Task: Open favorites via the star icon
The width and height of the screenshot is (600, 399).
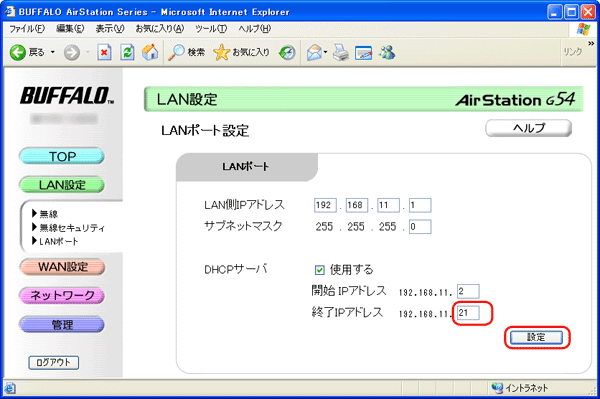Action: (221, 52)
